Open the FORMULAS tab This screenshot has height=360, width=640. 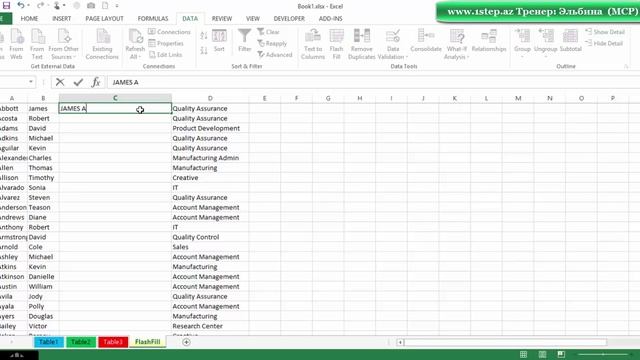click(153, 19)
